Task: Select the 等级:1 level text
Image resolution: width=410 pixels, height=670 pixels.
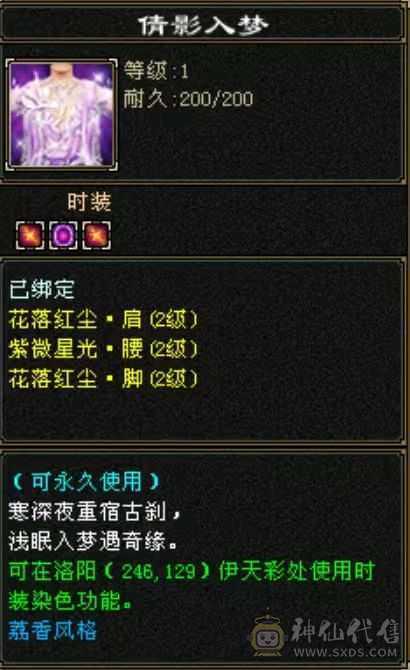Action: tap(156, 71)
